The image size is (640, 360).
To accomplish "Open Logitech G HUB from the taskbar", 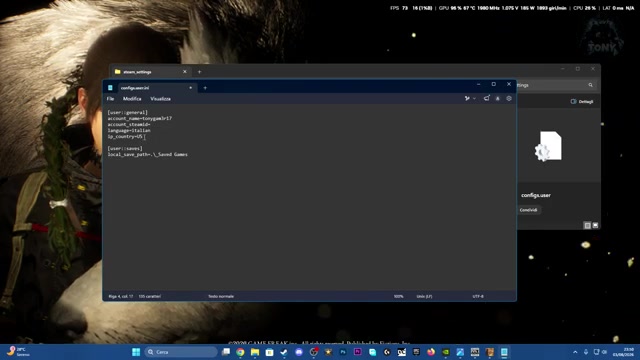I will click(x=387, y=352).
